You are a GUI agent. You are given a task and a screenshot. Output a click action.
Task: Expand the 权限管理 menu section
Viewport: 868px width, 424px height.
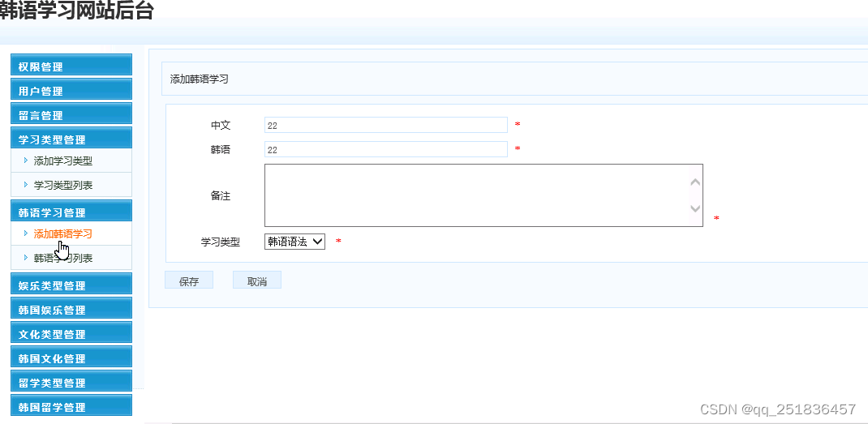pos(71,64)
